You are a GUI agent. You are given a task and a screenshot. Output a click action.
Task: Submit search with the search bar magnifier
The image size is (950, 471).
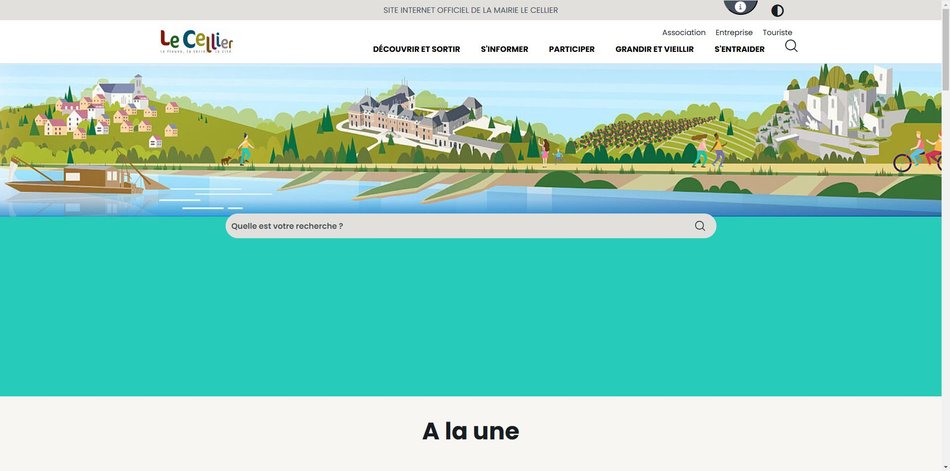coord(700,226)
